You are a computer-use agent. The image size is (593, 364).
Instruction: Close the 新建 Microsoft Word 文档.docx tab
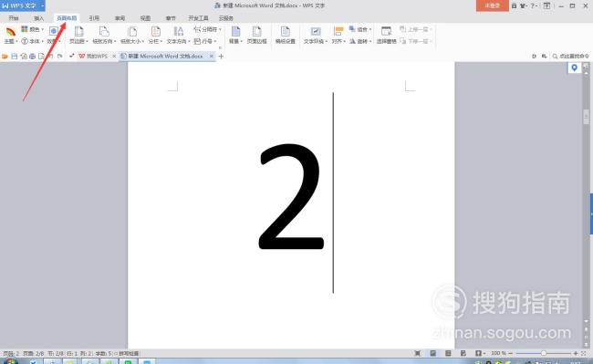tap(212, 57)
